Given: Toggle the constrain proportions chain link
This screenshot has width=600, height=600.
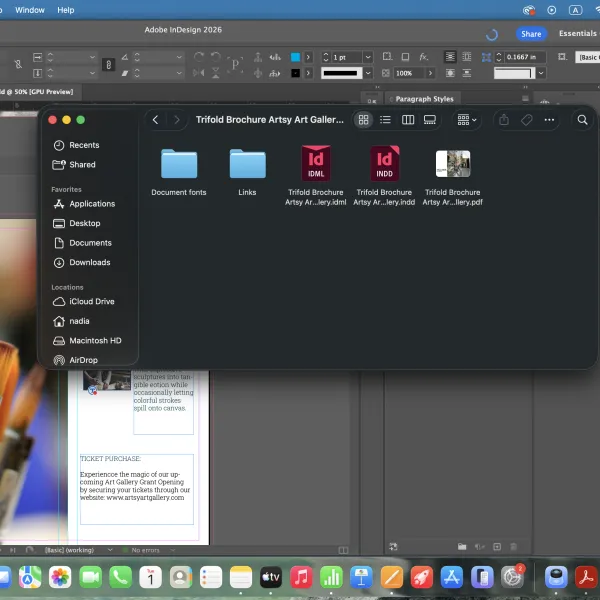Looking at the screenshot, I should point(108,65).
